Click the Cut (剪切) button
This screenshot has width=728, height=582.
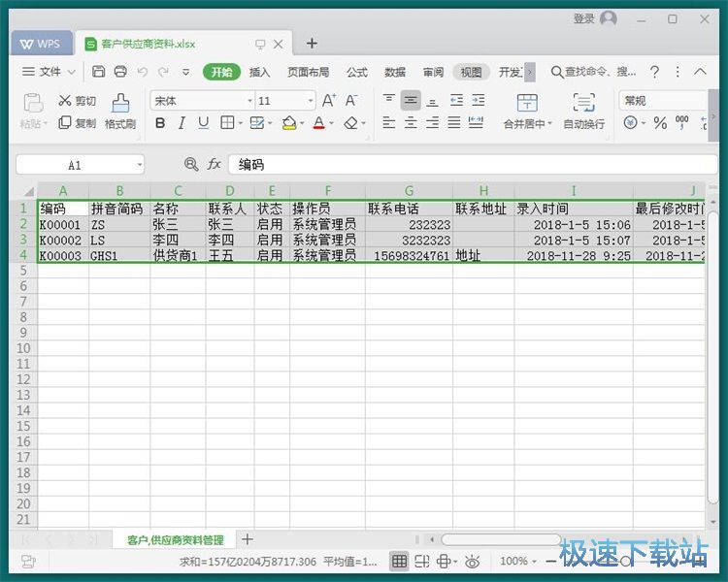coord(77,101)
